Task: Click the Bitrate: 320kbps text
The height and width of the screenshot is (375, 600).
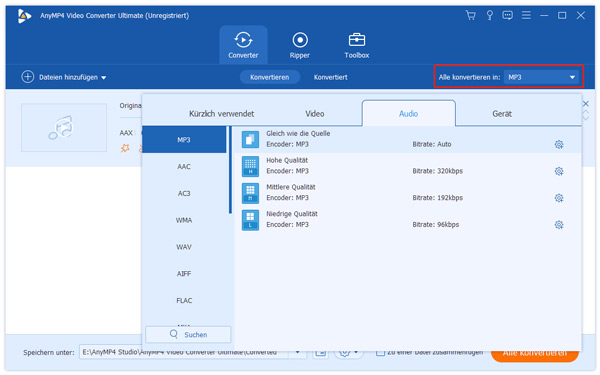Action: pos(437,171)
